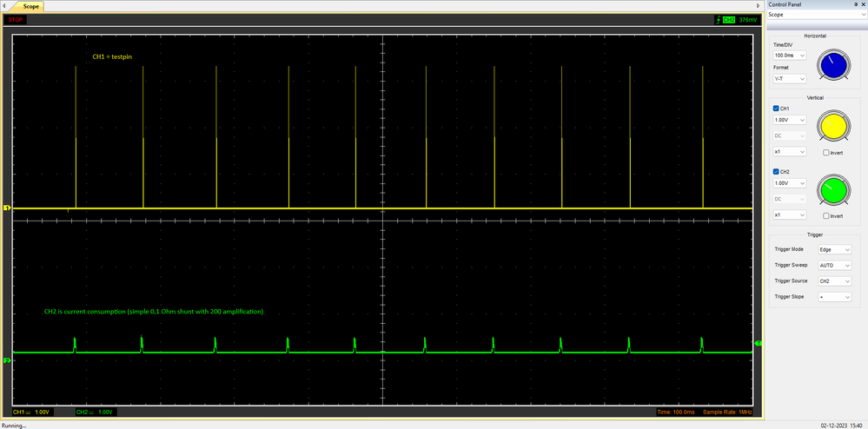Enable Invert for CH1
This screenshot has height=429, width=868.
826,153
